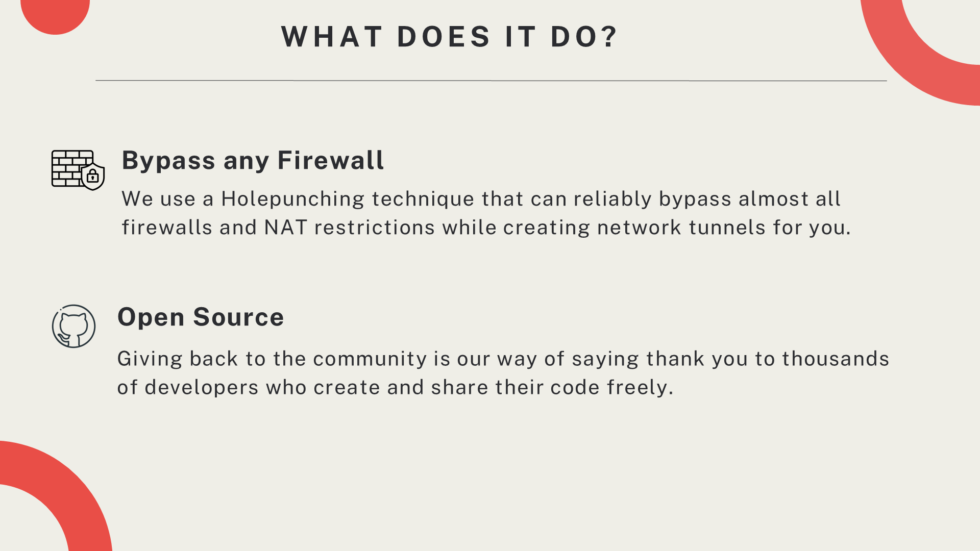Screen dimensions: 980x551
Task: Click the word "Giving" starting Open Source paragraph
Action: point(150,360)
